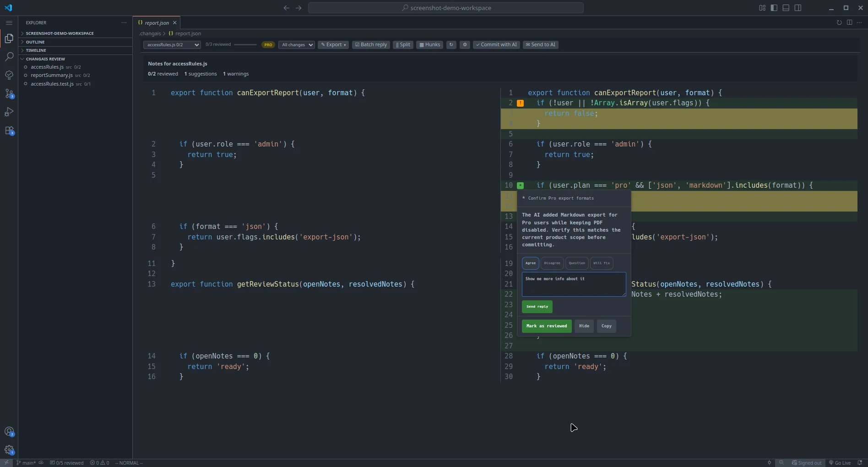Click the 0/3 reviewed progress bar
868x467 pixels.
point(245,45)
